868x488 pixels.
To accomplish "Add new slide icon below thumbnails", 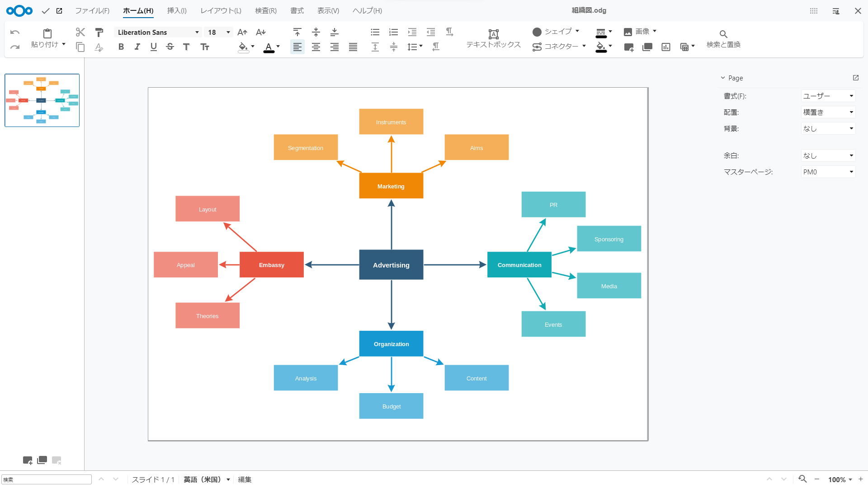I will pos(28,460).
